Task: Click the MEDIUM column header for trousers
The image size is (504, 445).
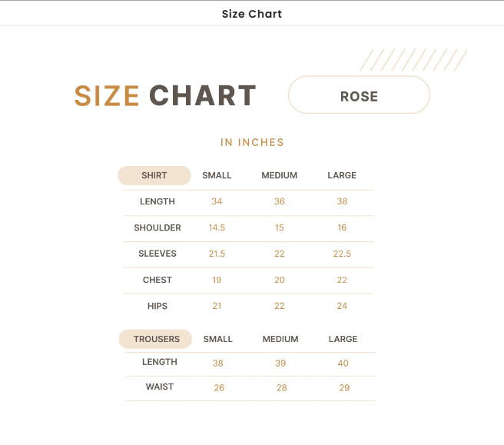Action: pyautogui.click(x=280, y=339)
